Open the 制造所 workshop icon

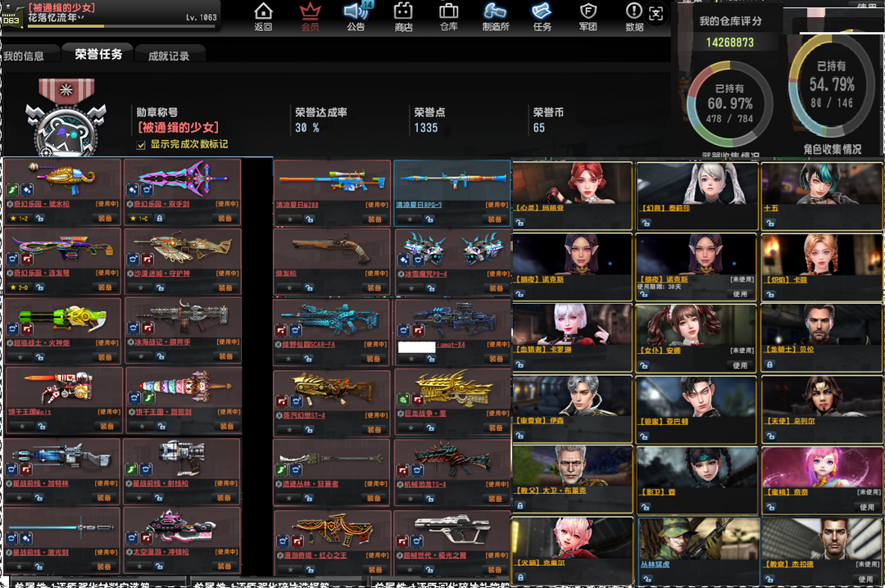click(x=496, y=16)
